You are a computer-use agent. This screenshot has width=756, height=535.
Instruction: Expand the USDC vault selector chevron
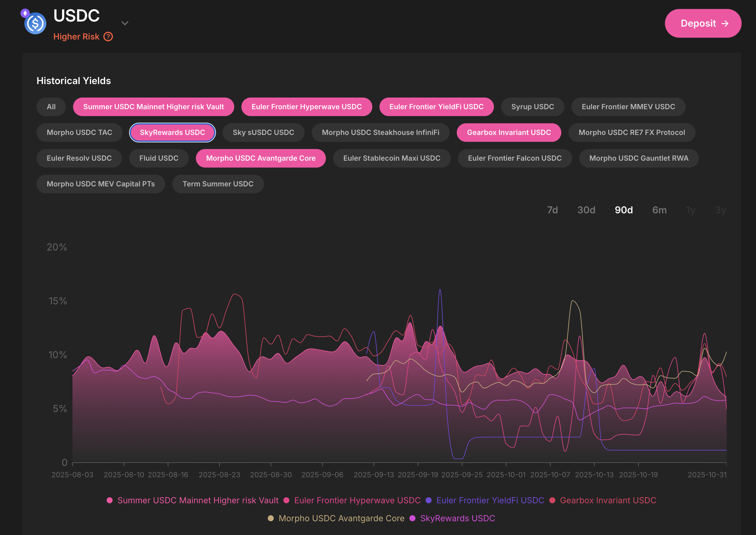125,23
